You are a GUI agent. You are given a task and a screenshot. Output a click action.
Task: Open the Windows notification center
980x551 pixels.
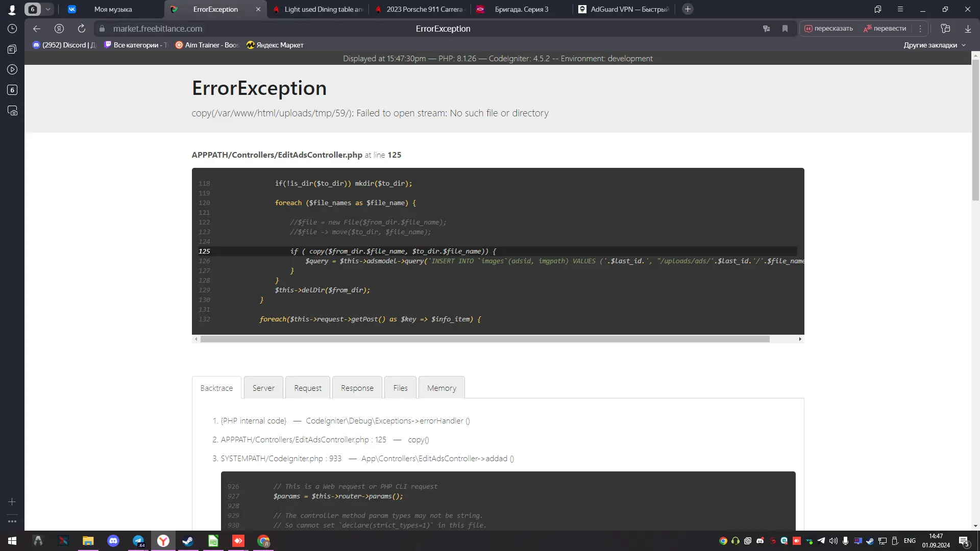click(964, 541)
